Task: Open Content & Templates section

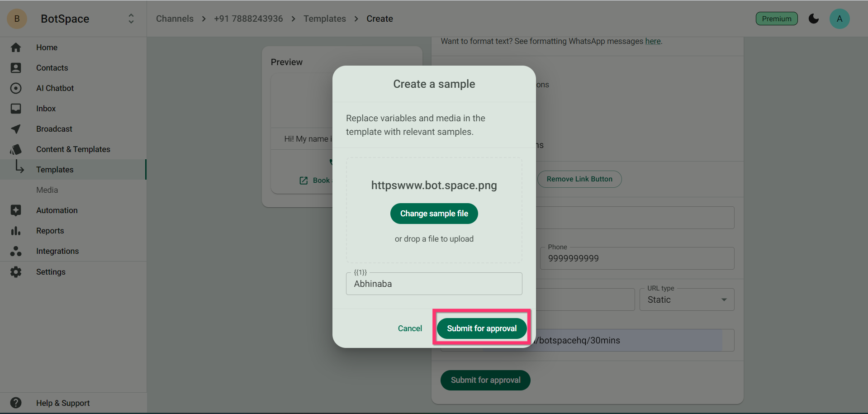Action: pyautogui.click(x=73, y=149)
